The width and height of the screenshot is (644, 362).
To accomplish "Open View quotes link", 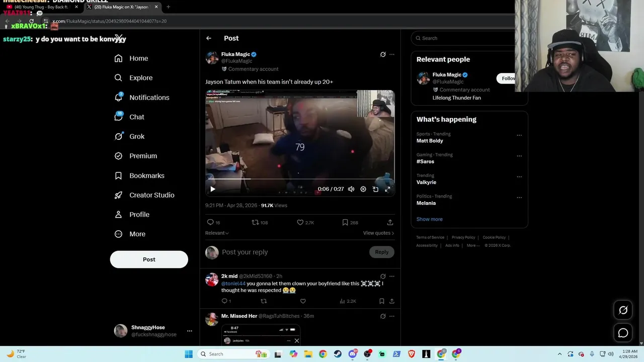I will [378, 233].
